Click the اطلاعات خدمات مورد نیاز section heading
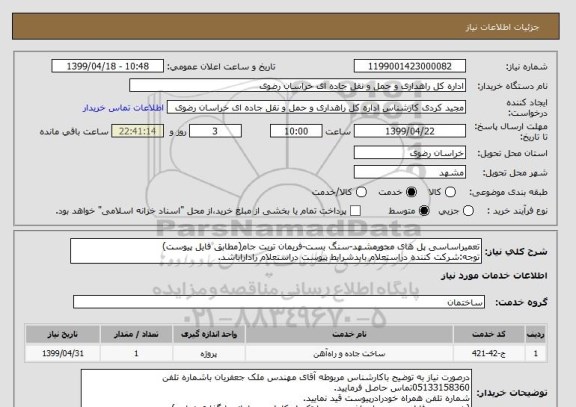576x407 pixels. click(494, 276)
